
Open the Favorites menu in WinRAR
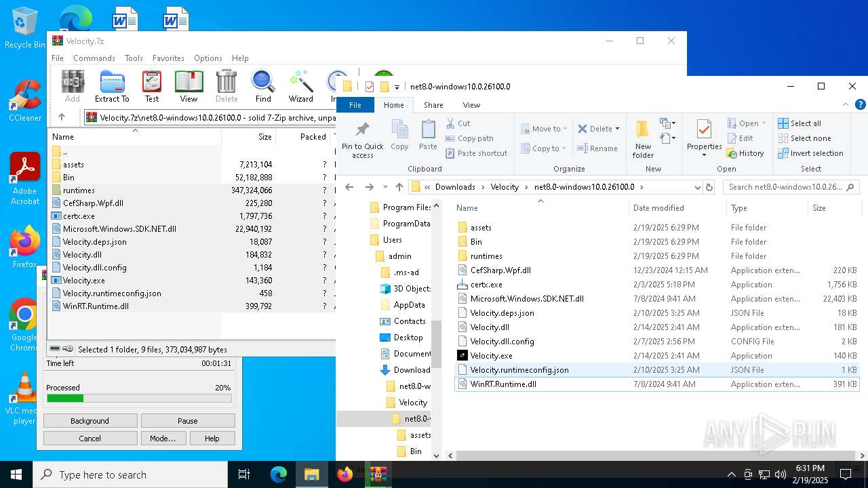(168, 58)
